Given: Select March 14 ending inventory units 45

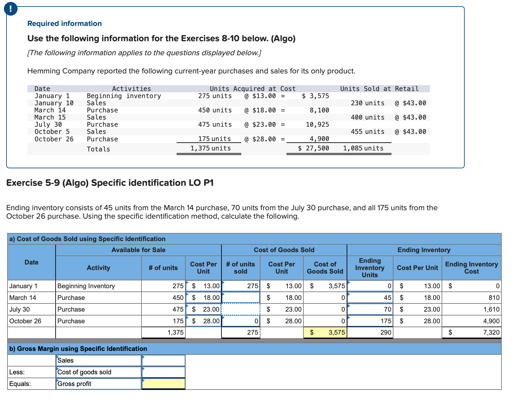Looking at the screenshot, I should click(x=370, y=298).
